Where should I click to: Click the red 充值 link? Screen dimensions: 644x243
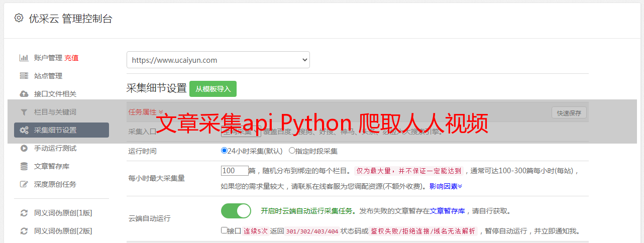tap(71, 58)
